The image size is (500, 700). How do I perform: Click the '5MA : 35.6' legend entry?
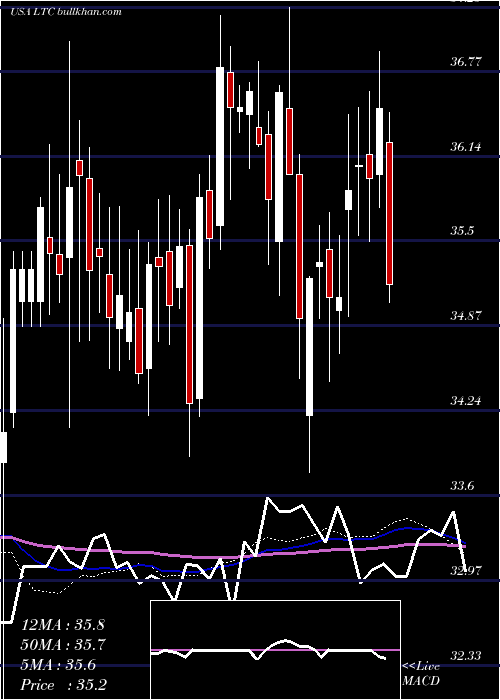click(58, 665)
